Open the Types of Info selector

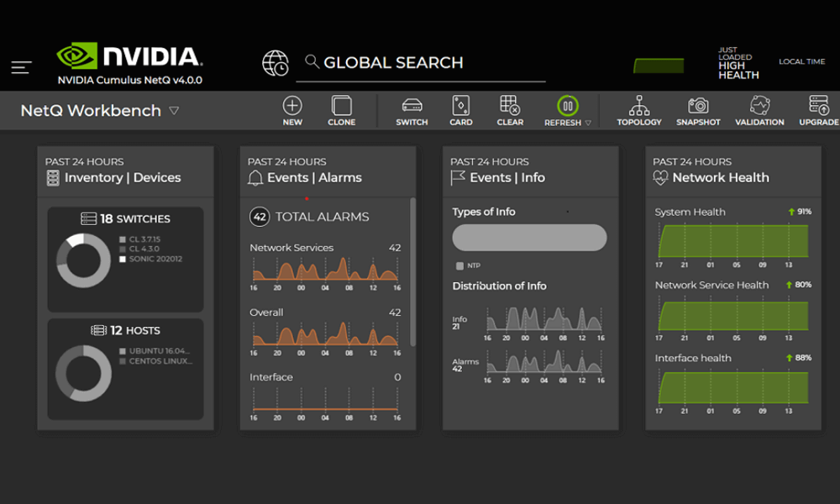pos(529,238)
